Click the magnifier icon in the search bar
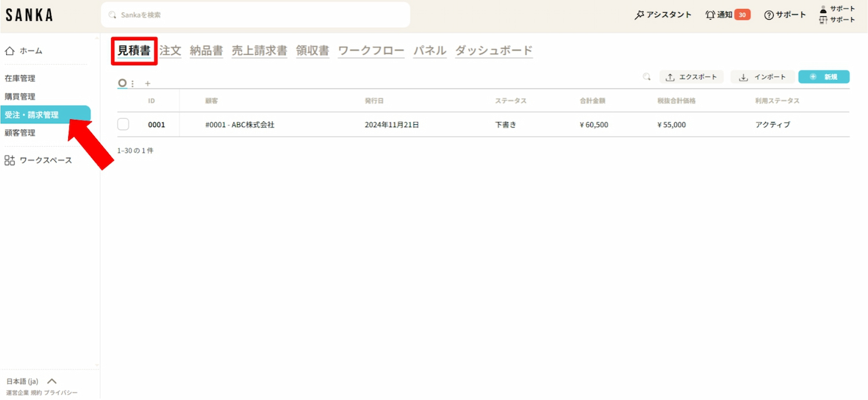Screen dimensions: 868x400 tap(112, 15)
